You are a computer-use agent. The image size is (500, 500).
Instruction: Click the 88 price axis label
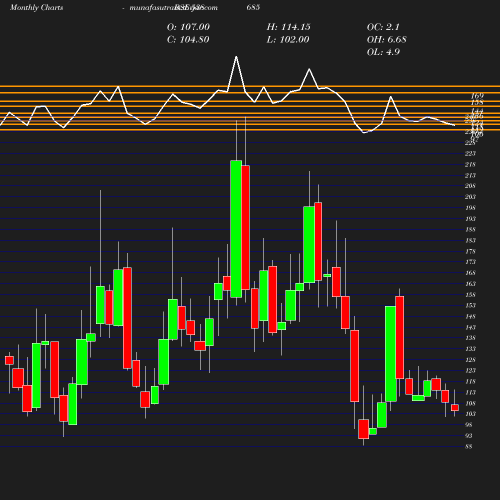tap(469, 447)
